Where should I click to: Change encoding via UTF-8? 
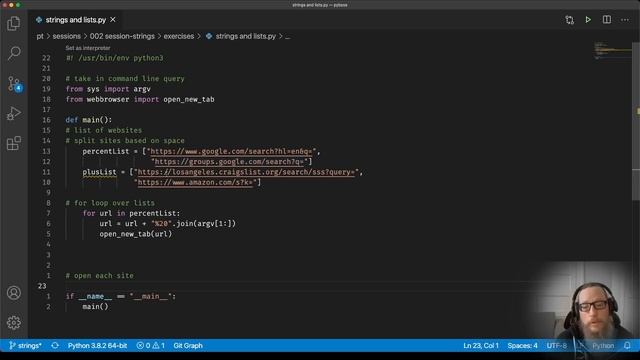point(556,345)
